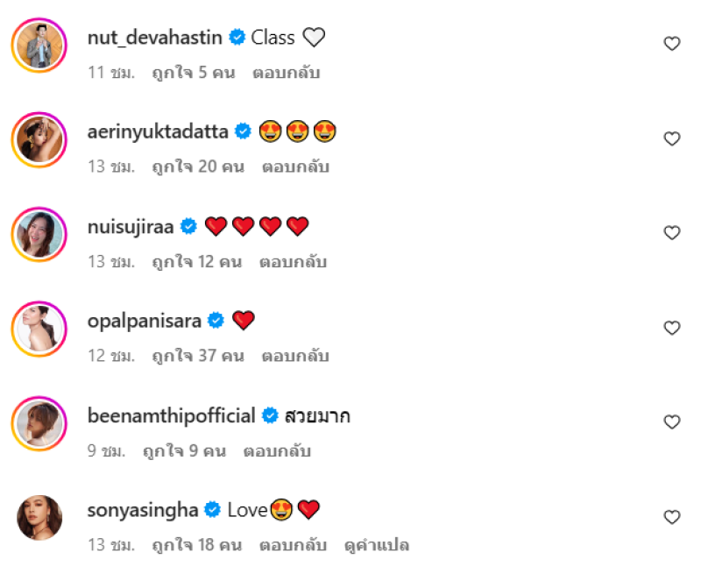Reply to nut_devahastin's comment
701x588 pixels.
tap(287, 73)
